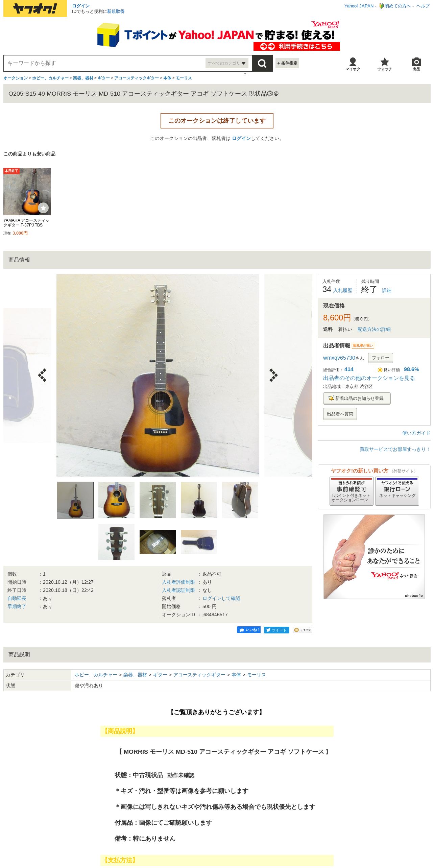
Task: Toggle フォロー for seller wmxqv65730
Action: [x=381, y=358]
